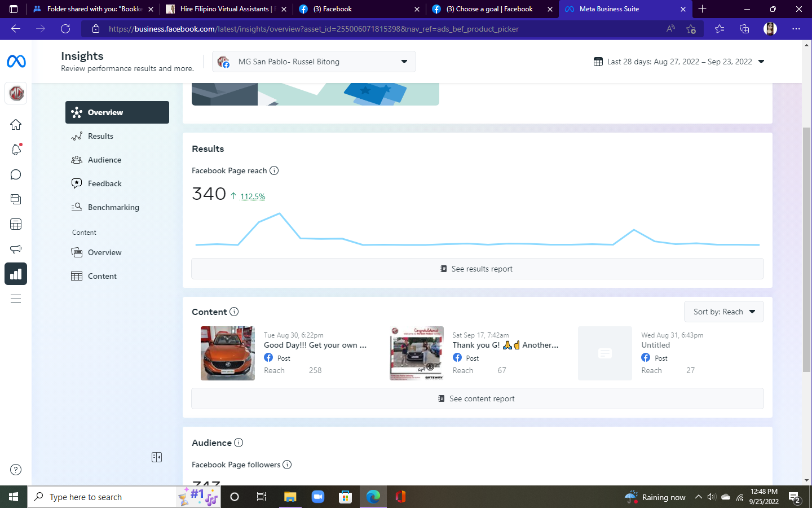This screenshot has width=812, height=508.
Task: Open the Untitled post placeholder thumbnail
Action: coord(605,353)
